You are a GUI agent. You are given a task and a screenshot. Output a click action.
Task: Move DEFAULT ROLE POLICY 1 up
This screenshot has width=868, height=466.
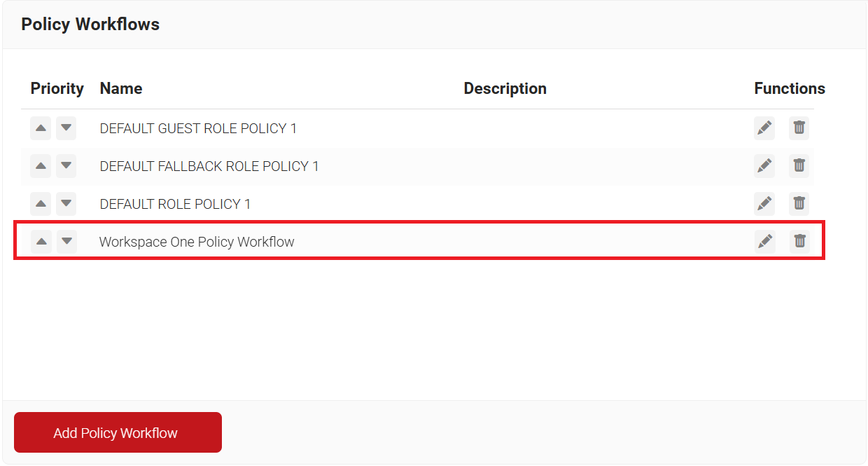coord(41,204)
